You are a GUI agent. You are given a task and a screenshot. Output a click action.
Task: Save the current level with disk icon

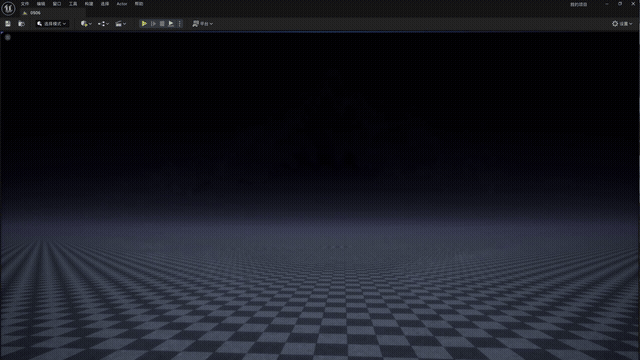[8, 24]
